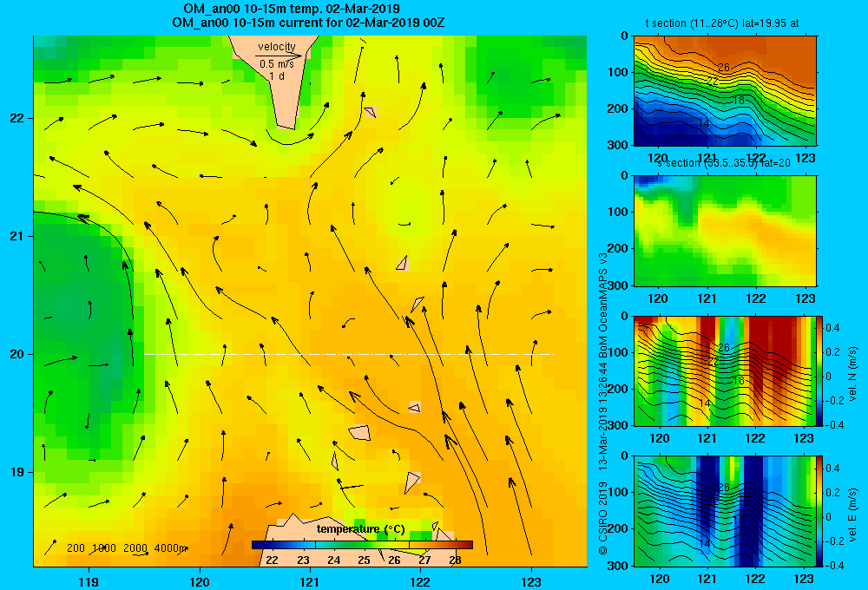Click the '© CSIRO 2019' vertical copyright text

point(603,519)
